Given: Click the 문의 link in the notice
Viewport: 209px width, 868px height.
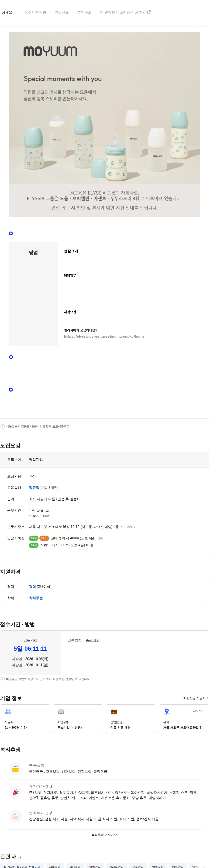Looking at the screenshot, I should (x=55, y=426).
